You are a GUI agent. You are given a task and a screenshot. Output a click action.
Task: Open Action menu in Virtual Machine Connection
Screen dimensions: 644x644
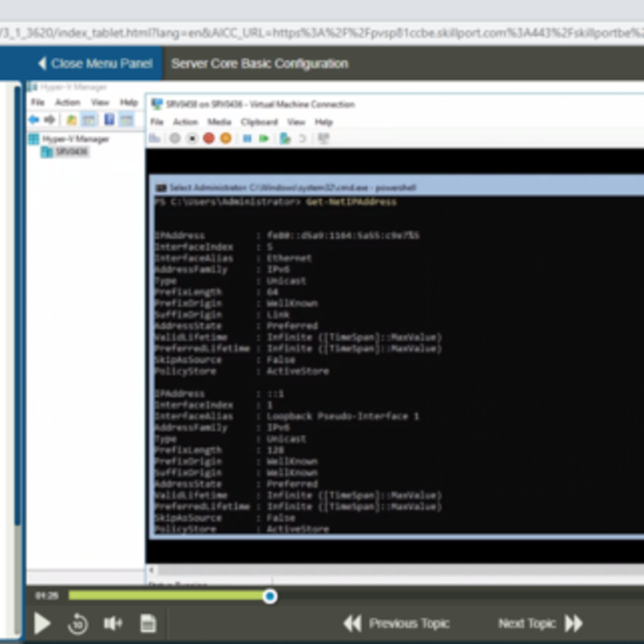(x=185, y=122)
